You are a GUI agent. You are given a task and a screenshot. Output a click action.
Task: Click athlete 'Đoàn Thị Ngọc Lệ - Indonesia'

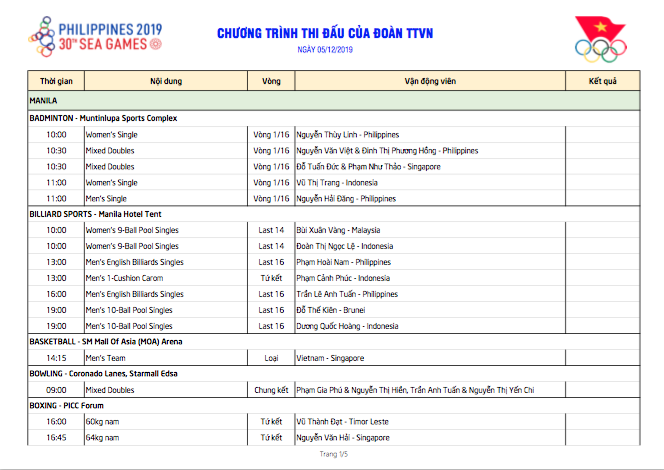tap(345, 246)
